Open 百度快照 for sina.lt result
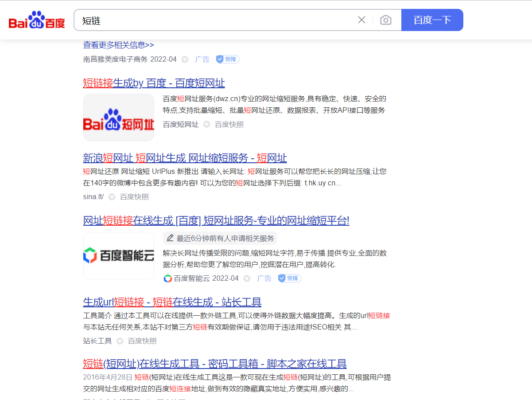Image resolution: width=532 pixels, height=400 pixels. click(x=135, y=196)
